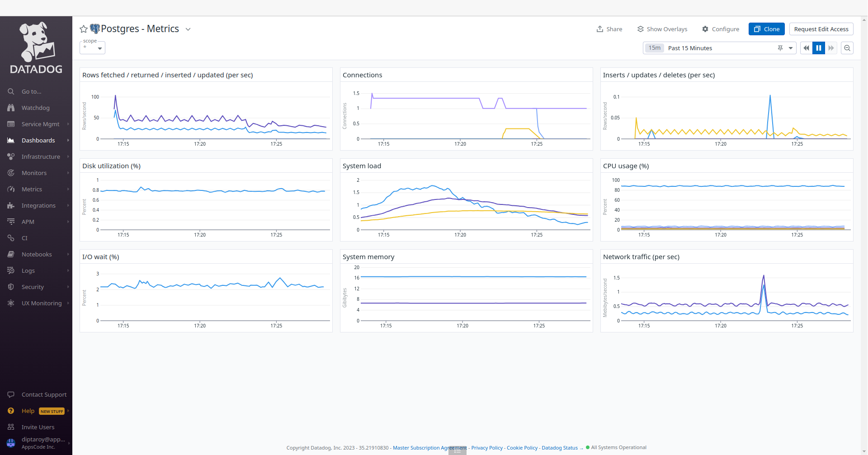The image size is (868, 455).
Task: Expand the dashboard title chevron
Action: click(x=188, y=29)
